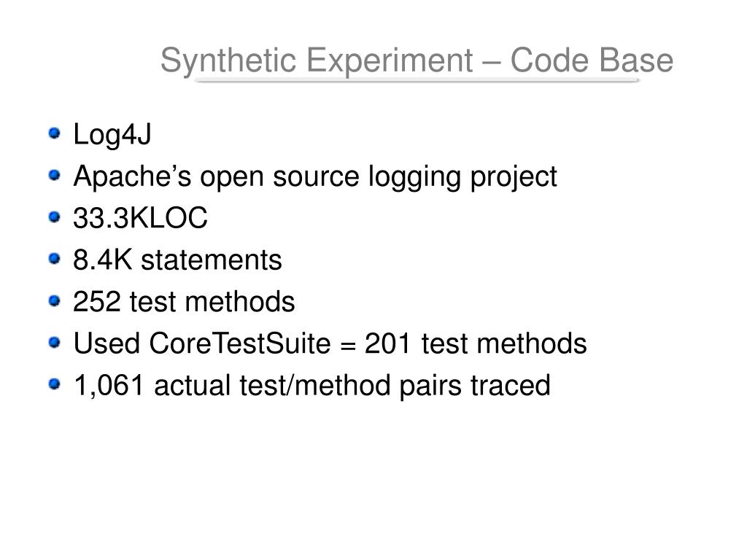Click bullet next to Apache's open source line
The image size is (747, 560).
tap(55, 175)
